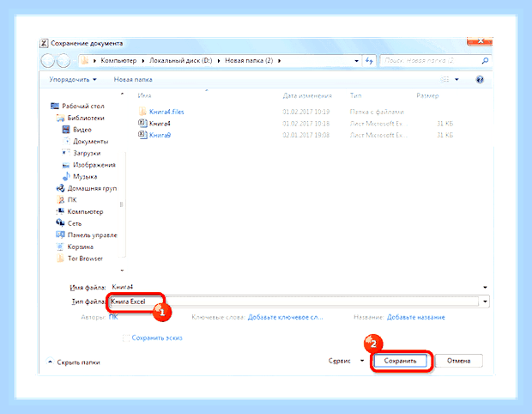532x414 pixels.
Task: Click the Музыка note icon
Action: tap(66, 176)
